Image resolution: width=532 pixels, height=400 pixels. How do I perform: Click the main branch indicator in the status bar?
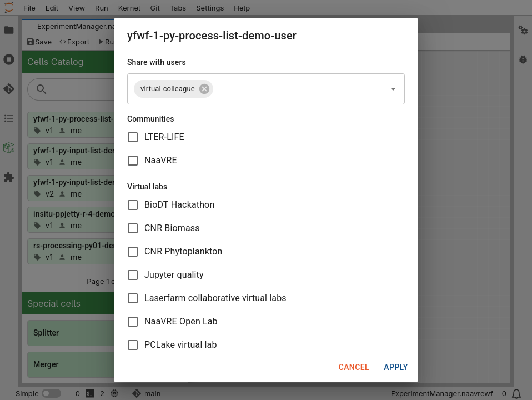pos(146,393)
